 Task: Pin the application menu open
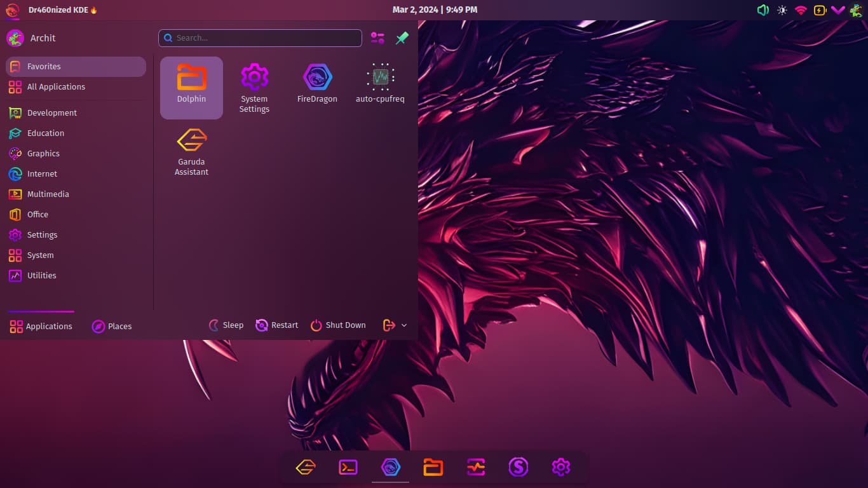[x=402, y=38]
